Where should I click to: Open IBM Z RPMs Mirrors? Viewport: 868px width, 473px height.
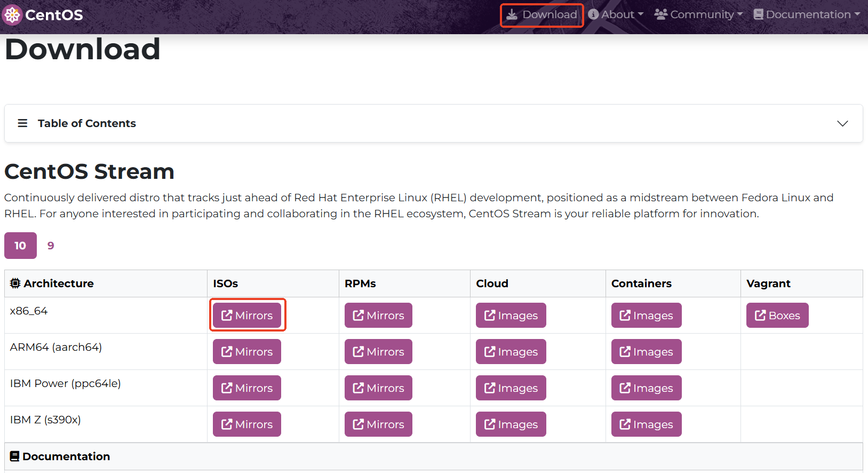point(378,424)
